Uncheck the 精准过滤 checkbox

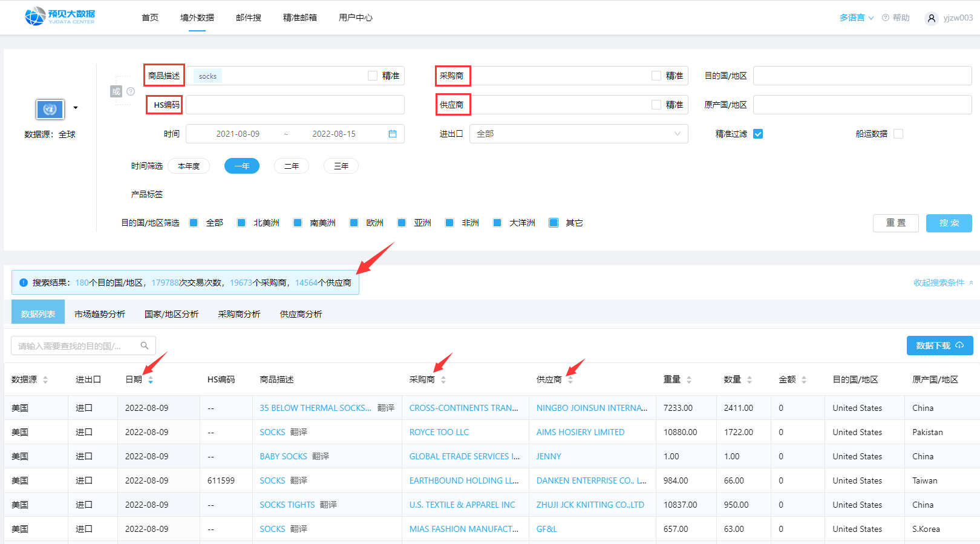(x=758, y=134)
